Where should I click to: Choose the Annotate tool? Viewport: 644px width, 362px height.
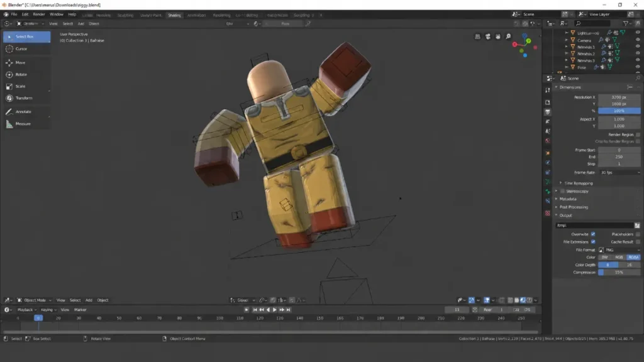coord(26,112)
